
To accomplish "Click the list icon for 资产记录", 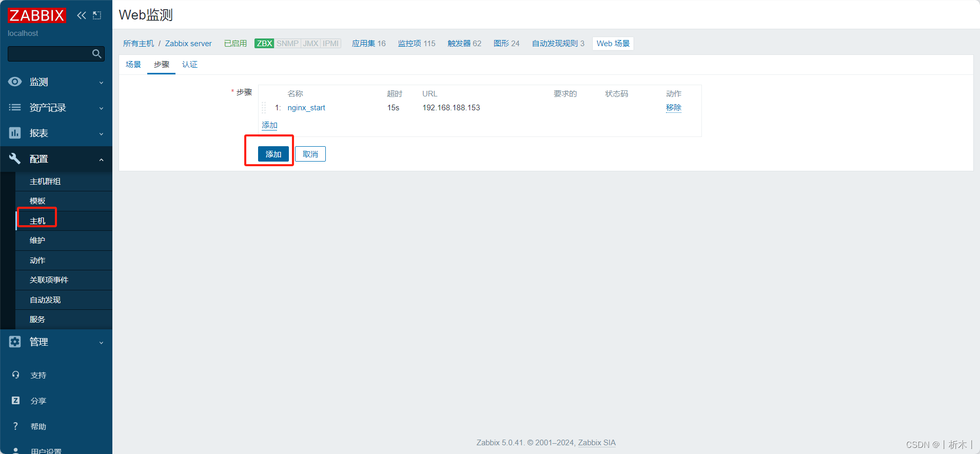I will [15, 107].
